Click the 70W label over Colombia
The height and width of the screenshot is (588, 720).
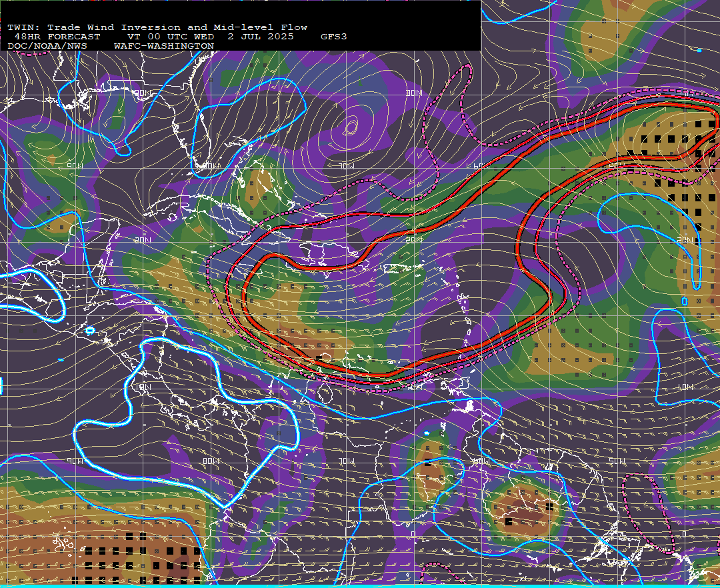347,461
